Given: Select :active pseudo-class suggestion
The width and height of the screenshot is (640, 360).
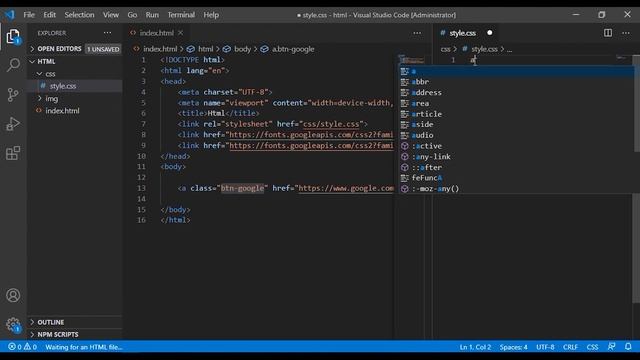Looking at the screenshot, I should coord(516,146).
